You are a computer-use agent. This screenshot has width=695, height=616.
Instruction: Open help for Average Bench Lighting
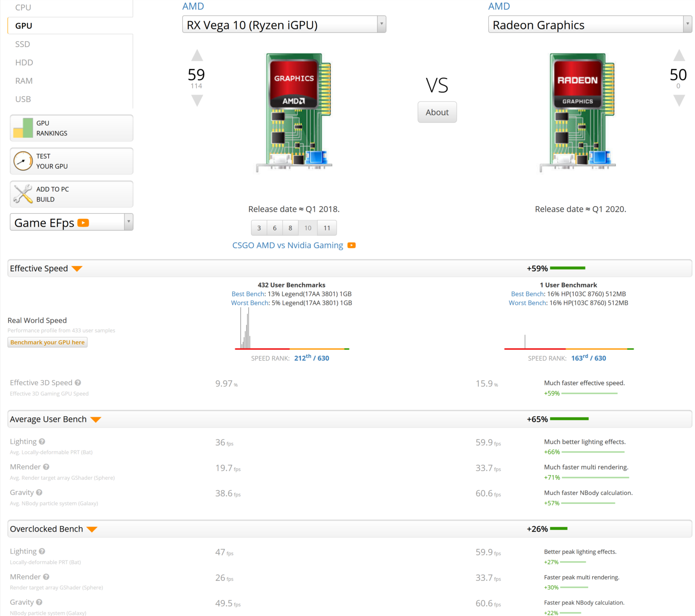tap(42, 441)
